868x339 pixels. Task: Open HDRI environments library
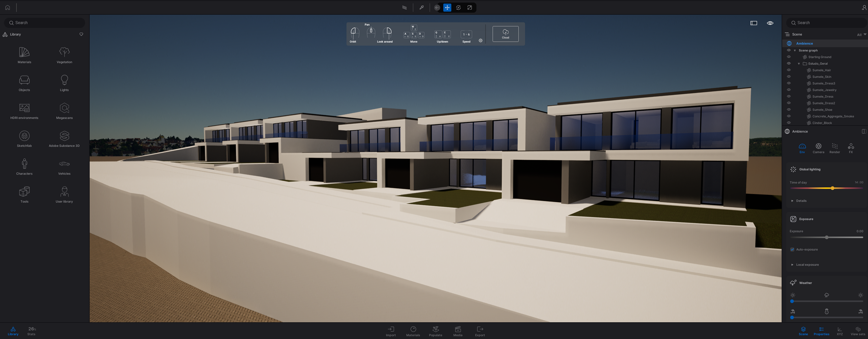pyautogui.click(x=24, y=111)
